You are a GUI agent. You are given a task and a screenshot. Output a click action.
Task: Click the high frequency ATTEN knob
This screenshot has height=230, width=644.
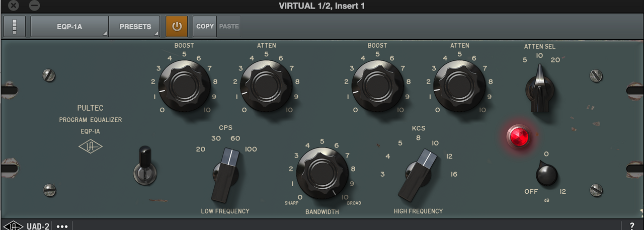click(x=459, y=86)
